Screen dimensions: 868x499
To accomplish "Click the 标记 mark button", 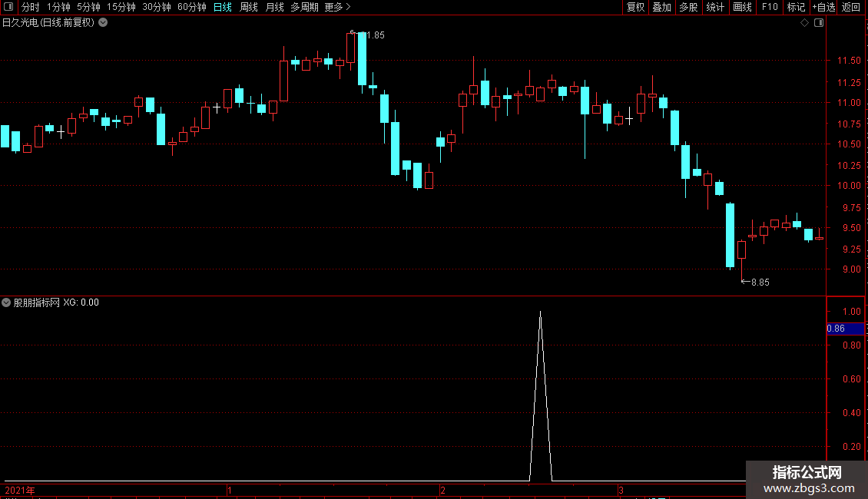I will point(796,7).
